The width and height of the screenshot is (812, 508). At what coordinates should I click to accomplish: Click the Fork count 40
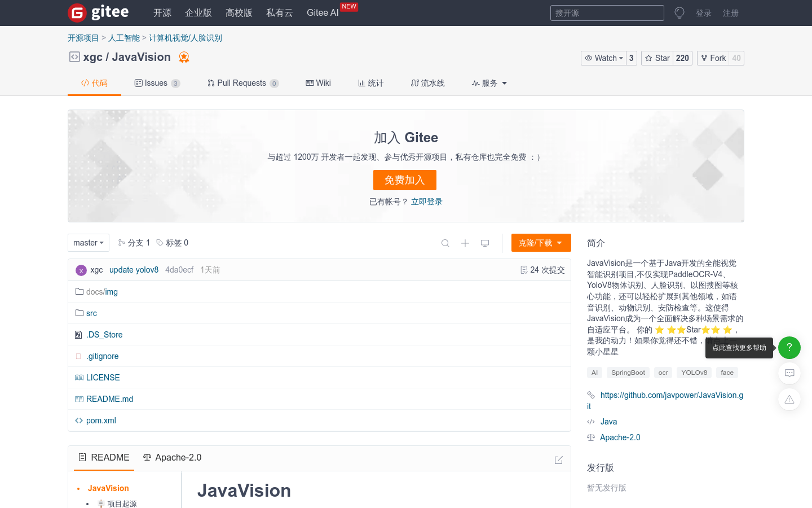736,58
